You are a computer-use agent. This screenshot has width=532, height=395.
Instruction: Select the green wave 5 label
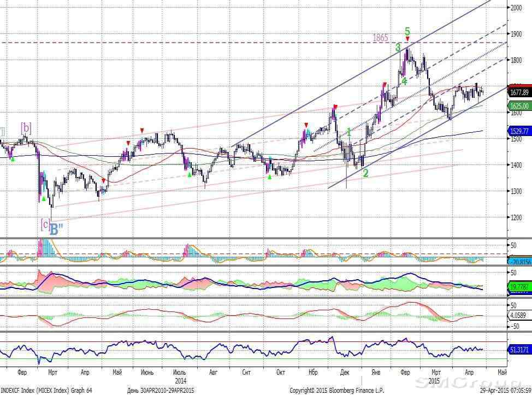point(407,31)
